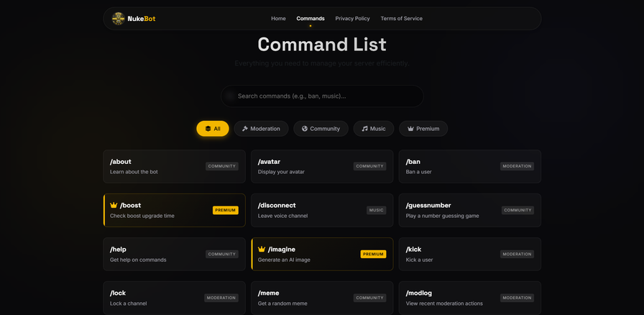Screen dimensions: 644x315
Task: Click the crown icon on /boost card
Action: pos(114,205)
